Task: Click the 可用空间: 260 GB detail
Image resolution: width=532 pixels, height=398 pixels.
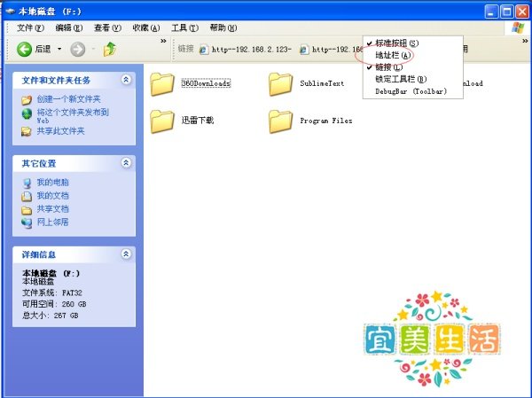Action: click(x=54, y=304)
